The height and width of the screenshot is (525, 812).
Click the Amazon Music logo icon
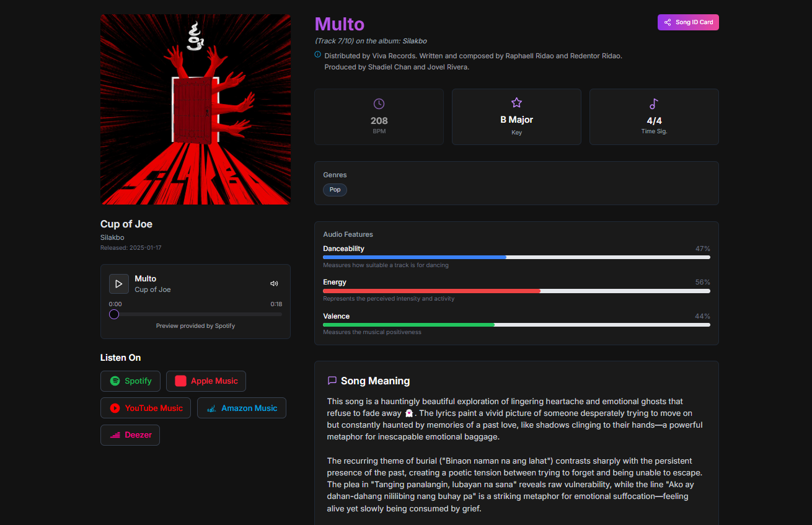pos(211,408)
